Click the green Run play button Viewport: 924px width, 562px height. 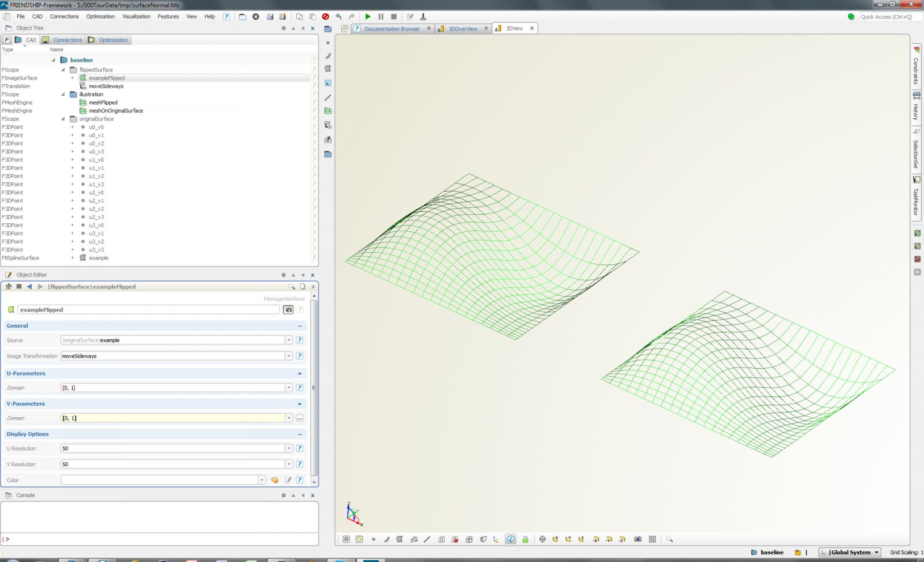[x=368, y=17]
